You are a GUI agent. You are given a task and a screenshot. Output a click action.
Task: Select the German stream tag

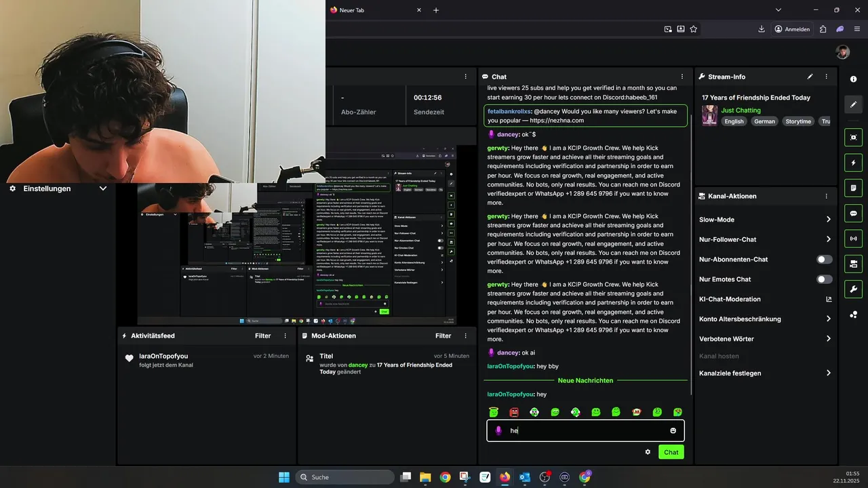pos(764,121)
